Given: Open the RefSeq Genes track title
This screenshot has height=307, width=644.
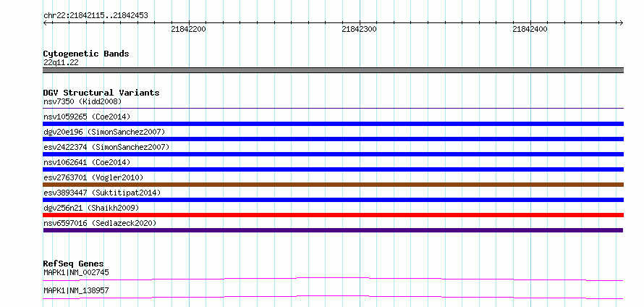Looking at the screenshot, I should coord(74,264).
